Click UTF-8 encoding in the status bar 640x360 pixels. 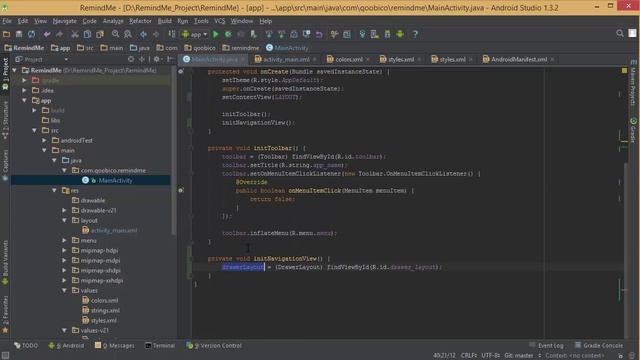491,356
